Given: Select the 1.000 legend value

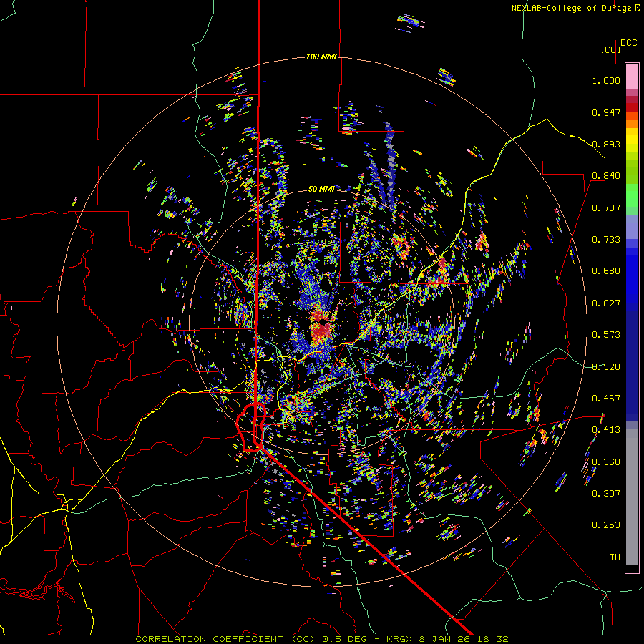Looking at the screenshot, I should (606, 80).
